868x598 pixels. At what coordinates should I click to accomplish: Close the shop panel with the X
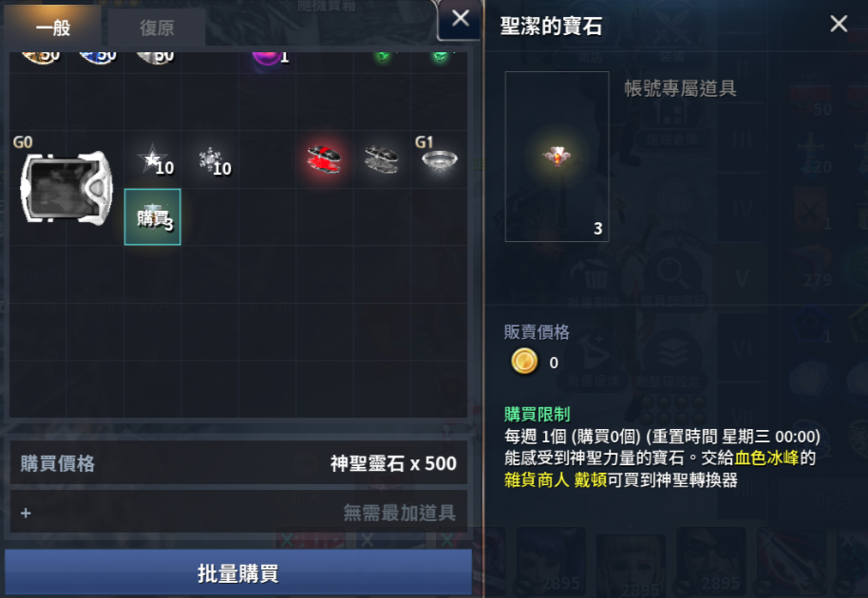pos(460,19)
